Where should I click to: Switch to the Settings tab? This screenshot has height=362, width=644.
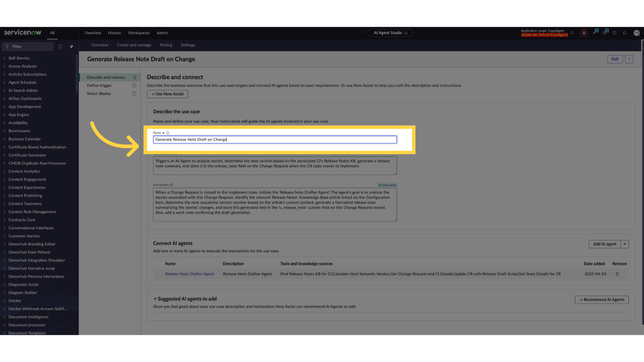[188, 45]
